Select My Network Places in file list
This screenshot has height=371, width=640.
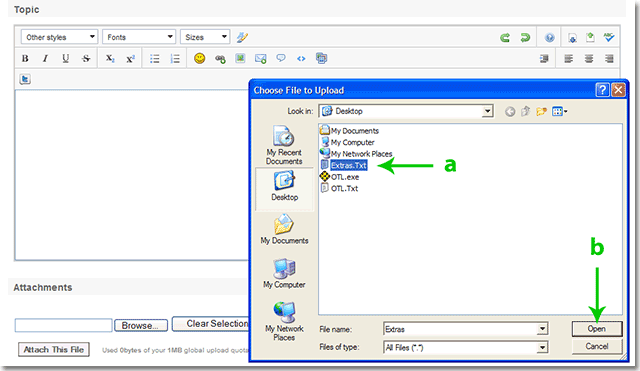click(356, 153)
